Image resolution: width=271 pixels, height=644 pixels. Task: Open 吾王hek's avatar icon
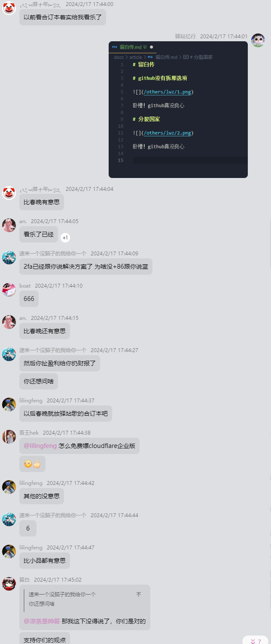pyautogui.click(x=9, y=436)
